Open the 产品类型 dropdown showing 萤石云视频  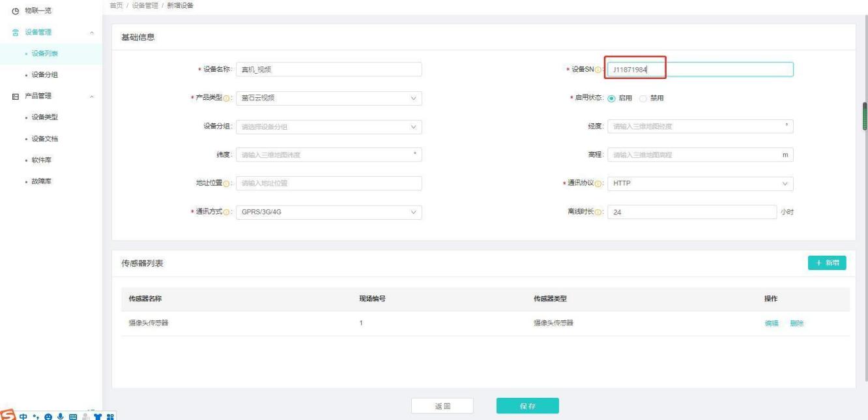point(328,98)
